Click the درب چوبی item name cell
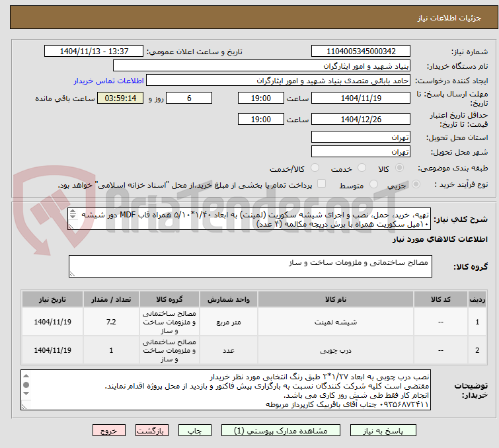Viewport: 499px width, 448px height. (336, 350)
